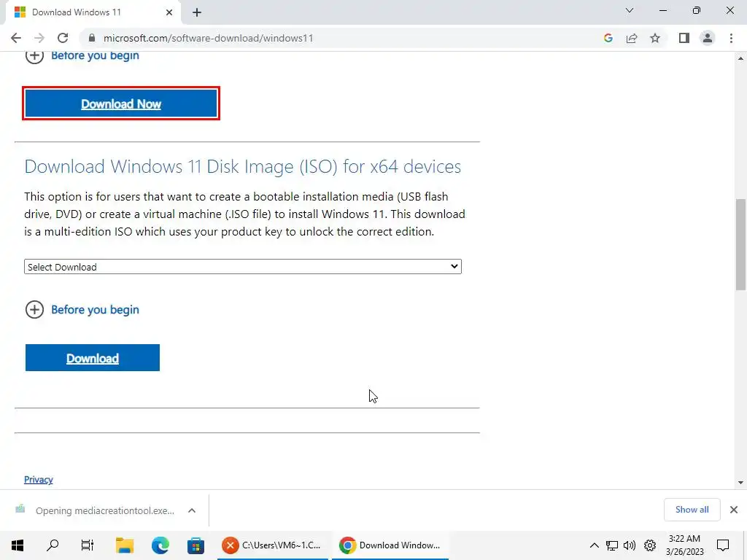The image size is (747, 560).
Task: Open the Chrome profile menu
Action: pos(708,38)
